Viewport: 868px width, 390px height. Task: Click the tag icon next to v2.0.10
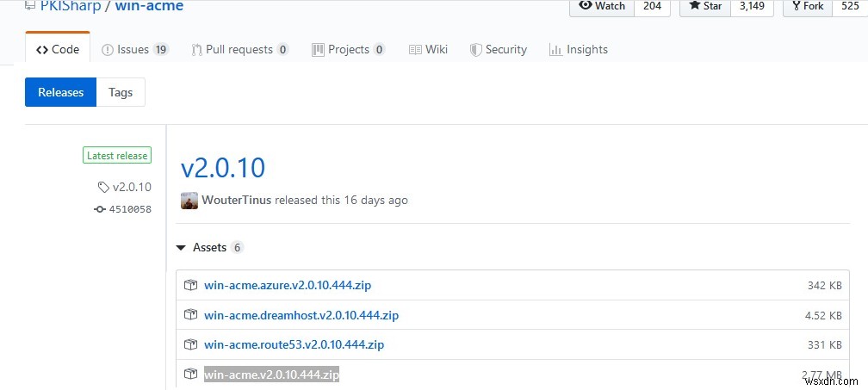pyautogui.click(x=103, y=188)
